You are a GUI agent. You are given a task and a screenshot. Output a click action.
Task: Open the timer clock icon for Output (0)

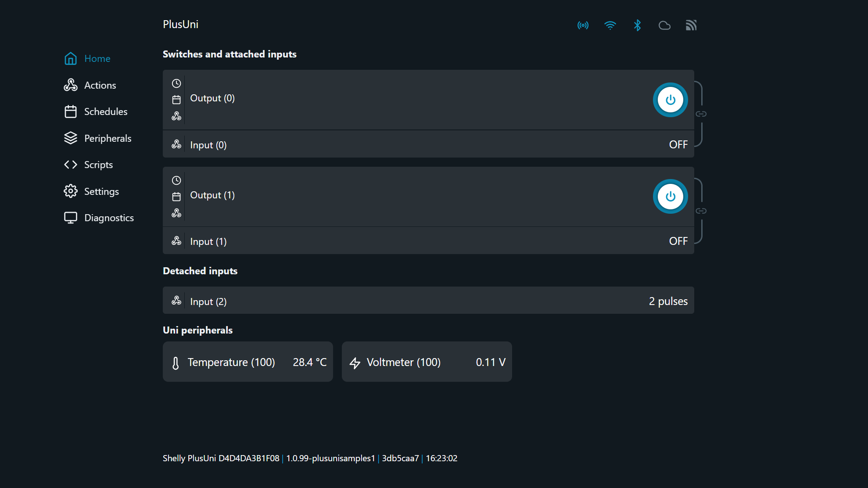click(x=176, y=83)
